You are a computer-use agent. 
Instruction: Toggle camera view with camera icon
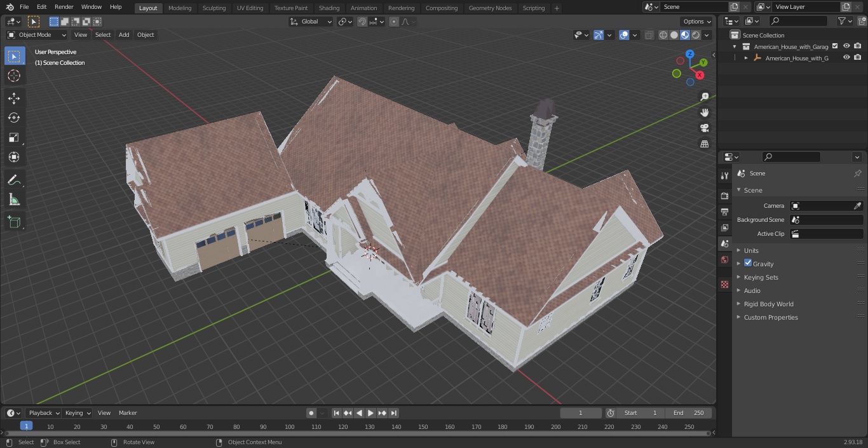tap(704, 128)
